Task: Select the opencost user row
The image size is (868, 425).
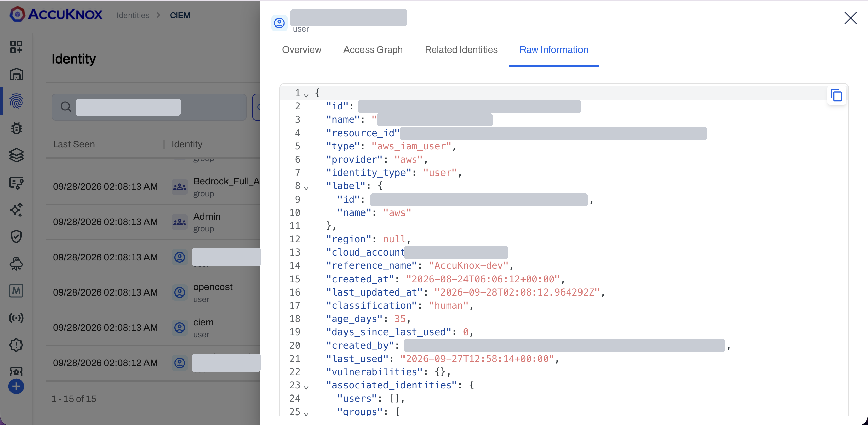Action: coord(153,292)
